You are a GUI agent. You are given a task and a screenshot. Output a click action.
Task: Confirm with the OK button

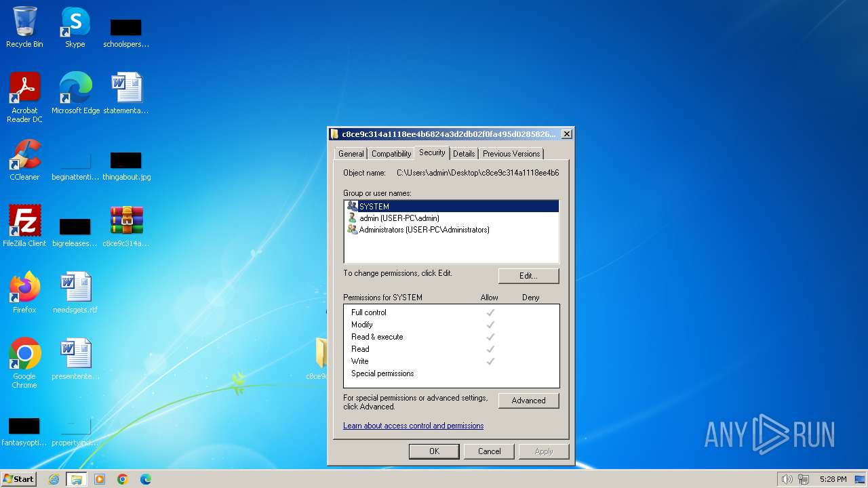(434, 451)
